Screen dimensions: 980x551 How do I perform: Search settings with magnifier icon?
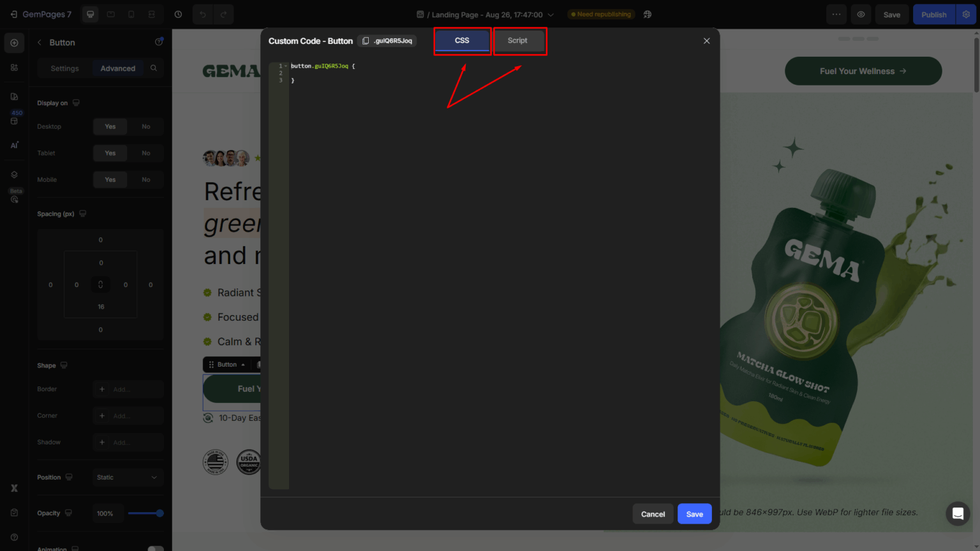click(154, 68)
